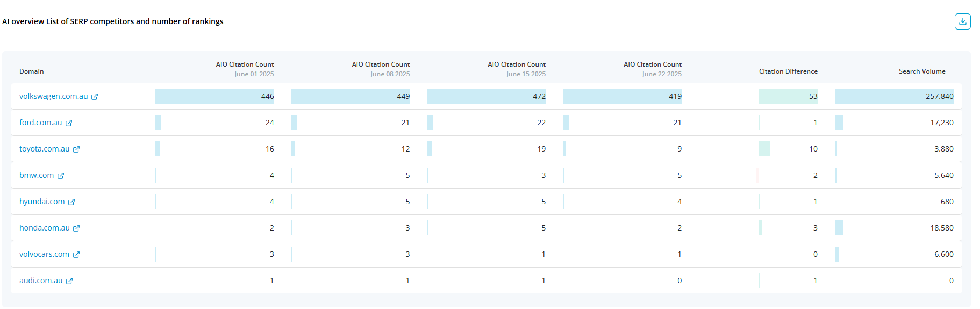Select volkswagen June 01 value 446
The image size is (980, 309).
tap(267, 96)
